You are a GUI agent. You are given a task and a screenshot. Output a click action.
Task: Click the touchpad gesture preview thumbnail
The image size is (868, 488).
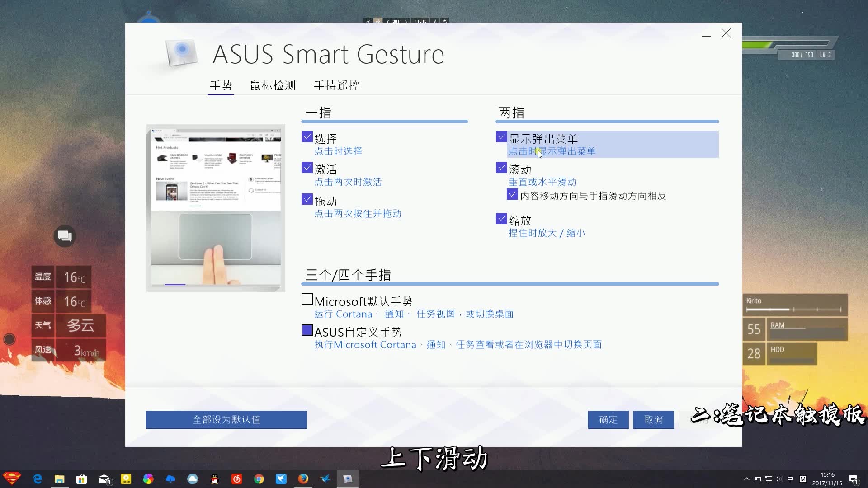pyautogui.click(x=216, y=208)
